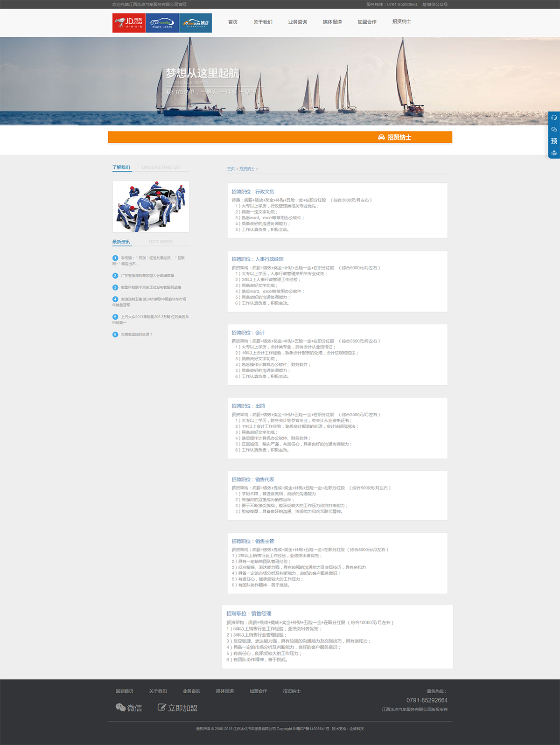Click the 主页 breadcrumb link

pos(231,169)
